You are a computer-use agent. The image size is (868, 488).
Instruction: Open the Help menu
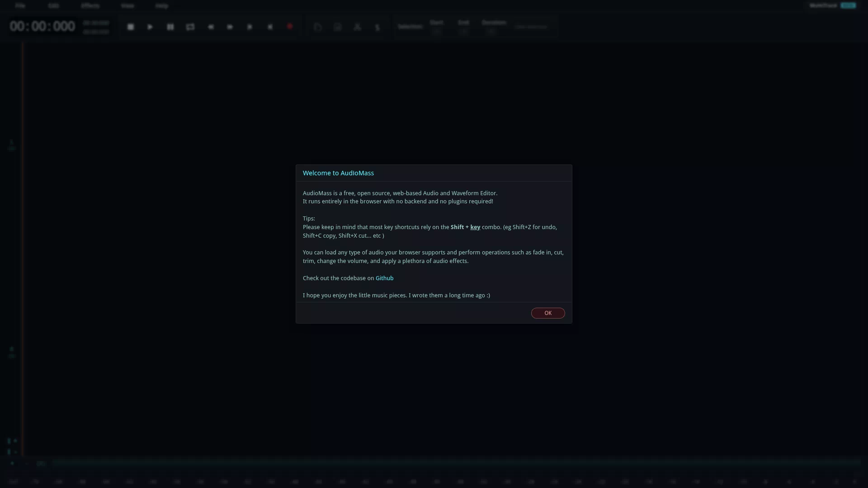coord(162,5)
